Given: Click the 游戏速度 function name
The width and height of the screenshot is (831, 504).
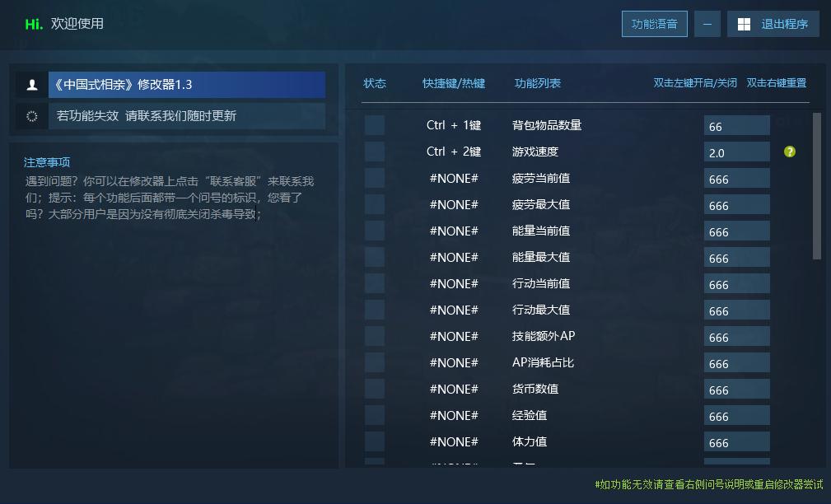Looking at the screenshot, I should pyautogui.click(x=535, y=152).
